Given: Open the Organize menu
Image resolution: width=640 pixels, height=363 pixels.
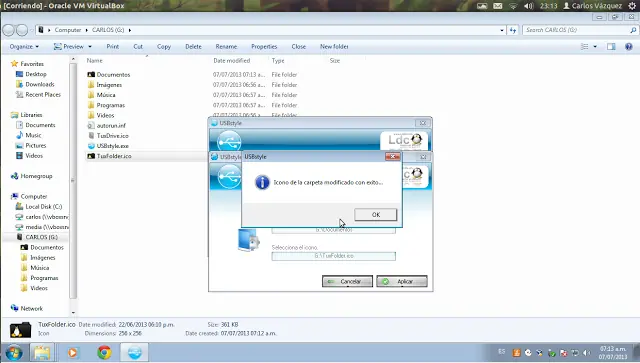Looking at the screenshot, I should 24,47.
